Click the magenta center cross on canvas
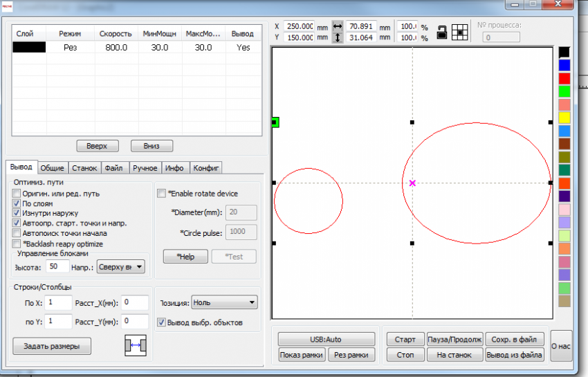 tap(412, 183)
